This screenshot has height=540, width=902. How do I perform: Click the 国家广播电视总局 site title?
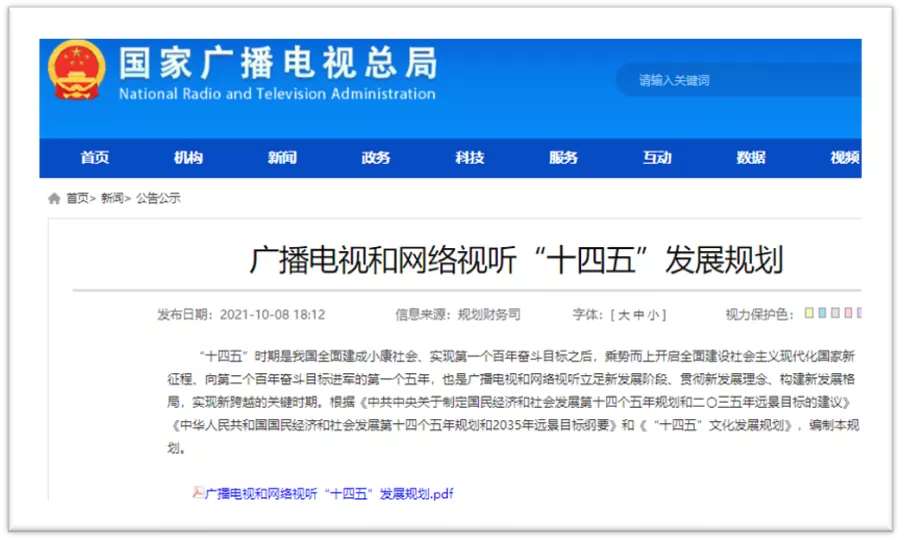click(x=278, y=63)
